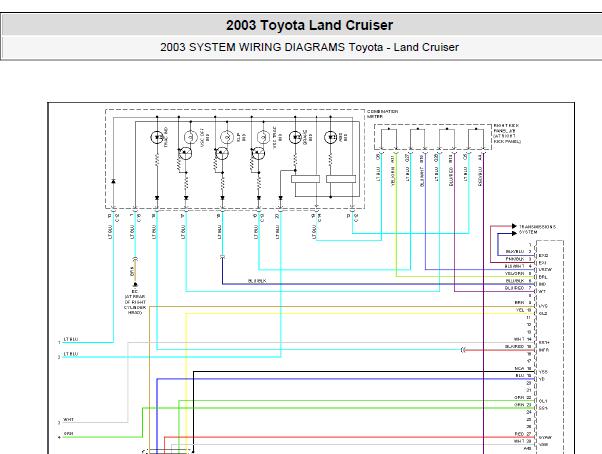Click the BRAKE warning lamp symbol
The height and width of the screenshot is (454, 602).
click(295, 137)
